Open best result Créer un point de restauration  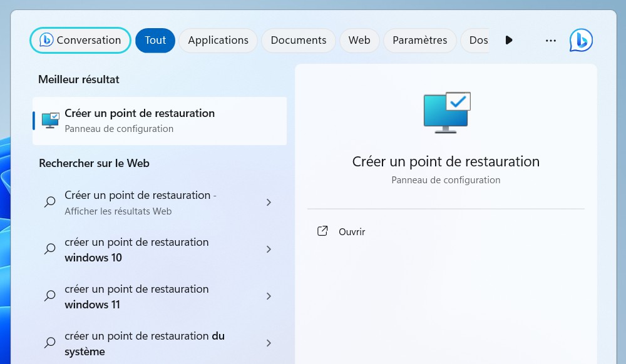[140, 120]
